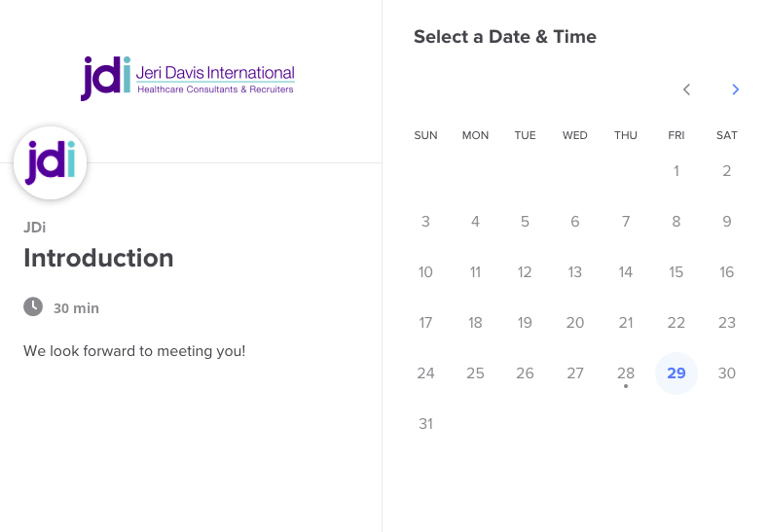This screenshot has height=532, width=768.
Task: Click date 20 on the calendar
Action: 575,323
